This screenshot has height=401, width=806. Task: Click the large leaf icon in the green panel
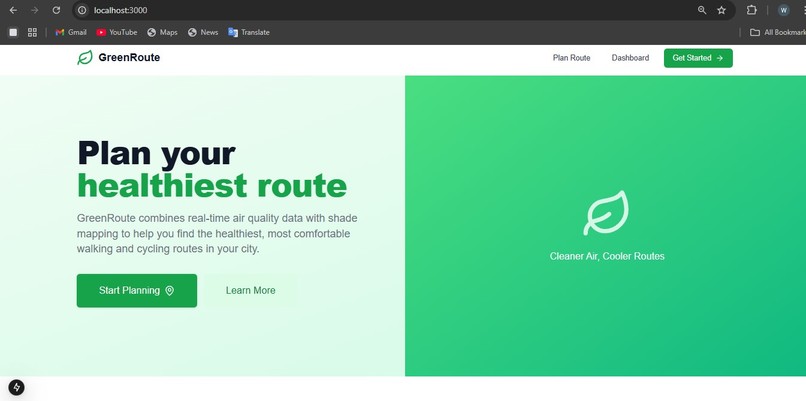(x=607, y=213)
